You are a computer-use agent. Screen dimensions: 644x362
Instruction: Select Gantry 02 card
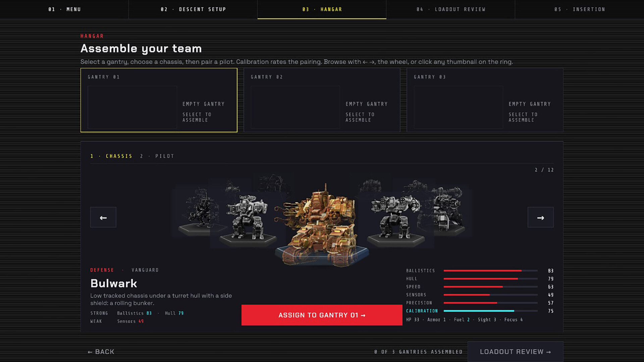tap(322, 100)
